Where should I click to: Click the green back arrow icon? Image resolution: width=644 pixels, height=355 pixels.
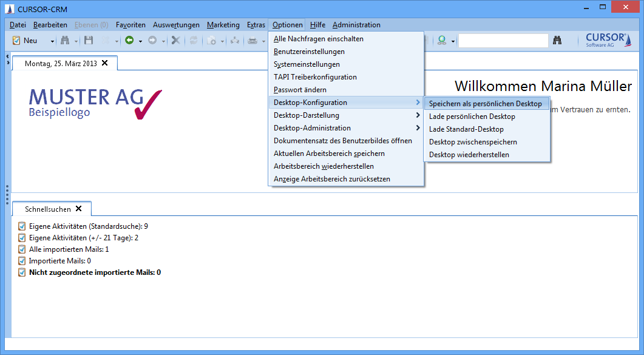pyautogui.click(x=129, y=41)
